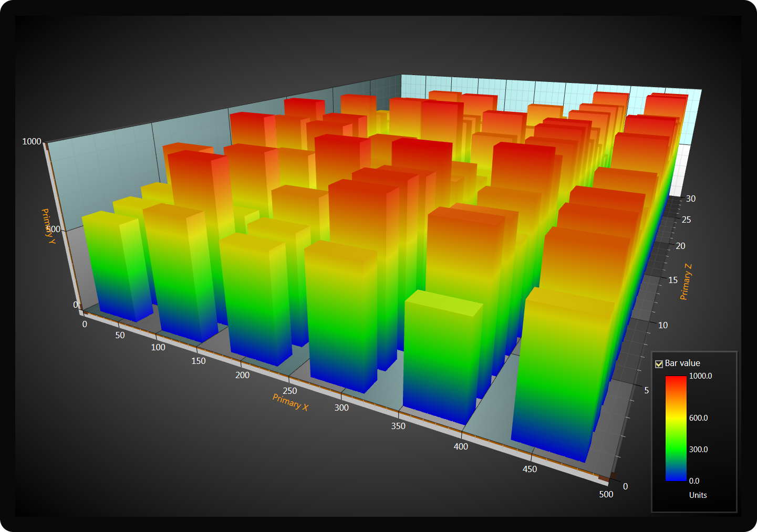Click the 30 tick label on Z axis
The height and width of the screenshot is (532, 757).
(x=691, y=199)
